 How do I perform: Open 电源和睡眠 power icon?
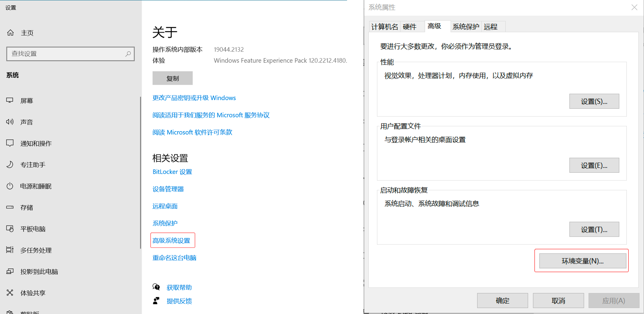[10, 186]
